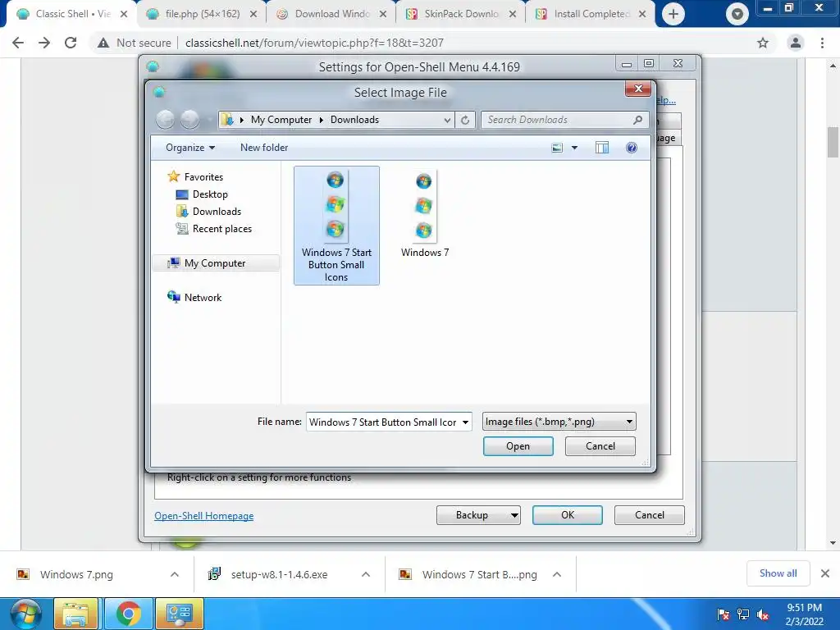
Task: Open the Chrome profile icon
Action: [796, 43]
